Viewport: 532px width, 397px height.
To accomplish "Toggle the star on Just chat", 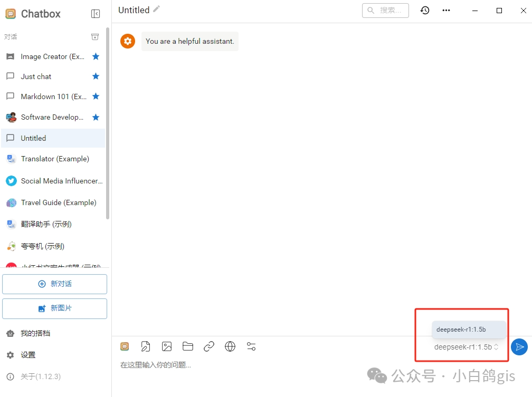I will coord(96,76).
